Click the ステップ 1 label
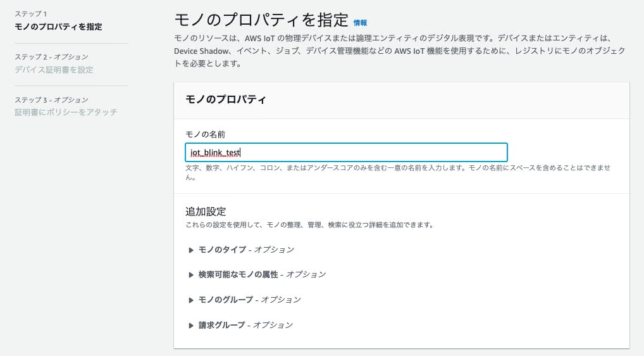The image size is (644, 356). pyautogui.click(x=31, y=14)
